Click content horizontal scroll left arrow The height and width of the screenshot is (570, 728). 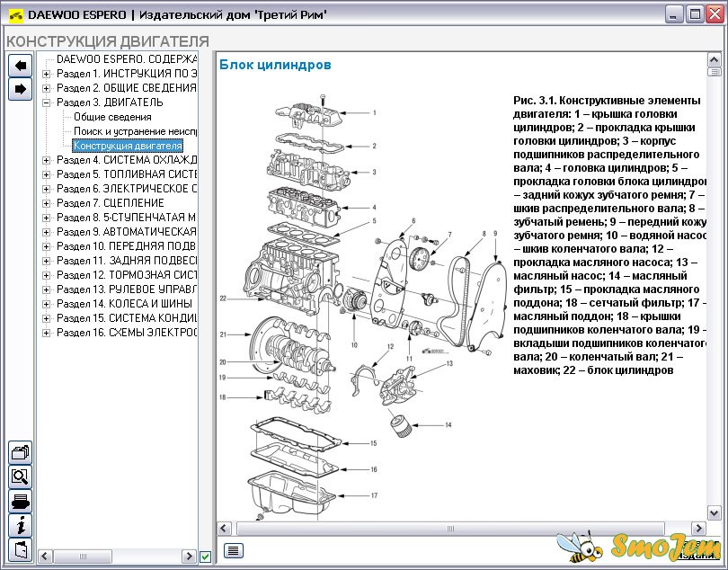224,528
